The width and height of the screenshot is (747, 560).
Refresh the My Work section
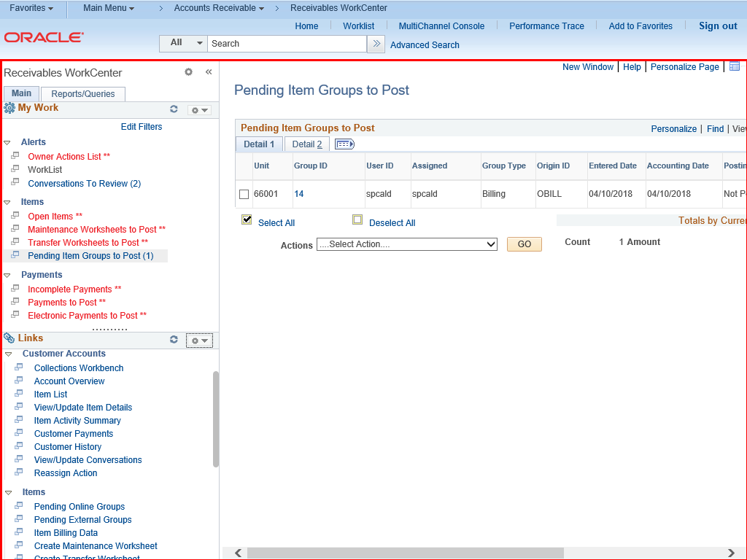(x=174, y=109)
